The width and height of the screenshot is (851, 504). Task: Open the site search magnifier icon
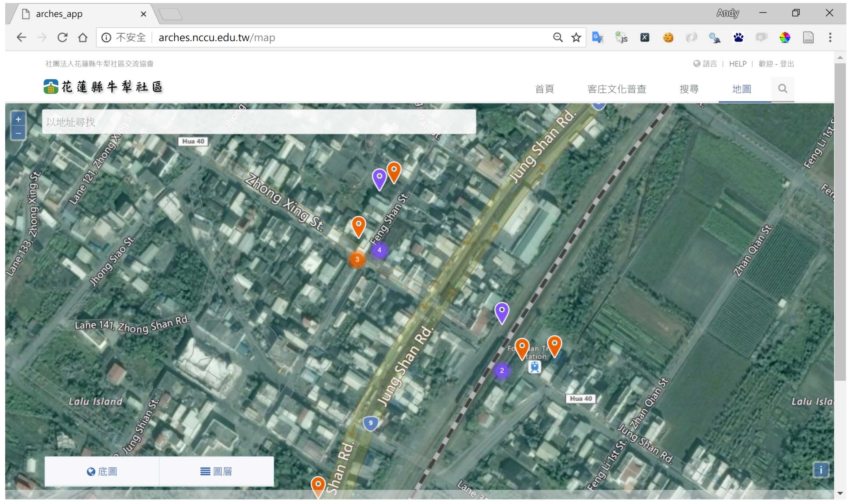782,89
